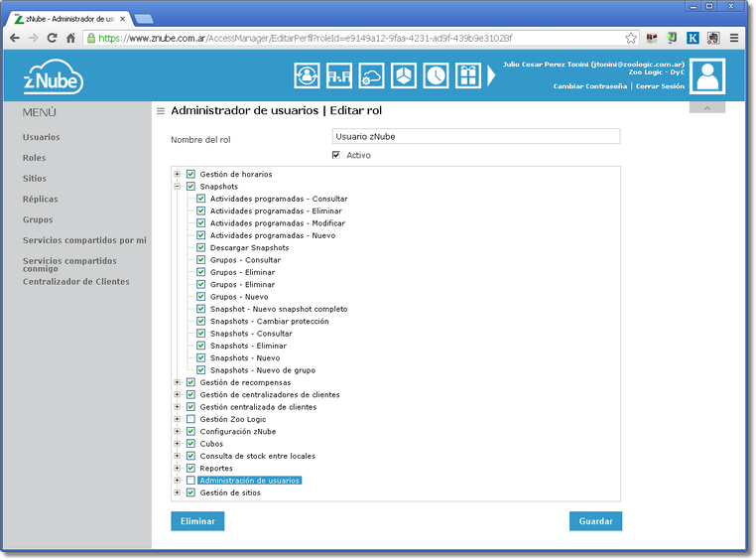Click the clock icon in header toolbar
This screenshot has height=560, width=756.
pyautogui.click(x=436, y=75)
